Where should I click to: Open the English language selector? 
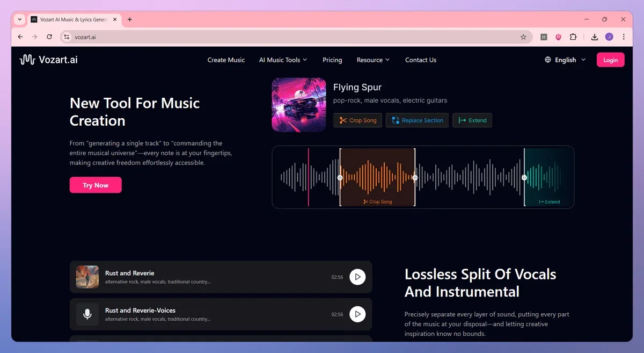tap(565, 60)
